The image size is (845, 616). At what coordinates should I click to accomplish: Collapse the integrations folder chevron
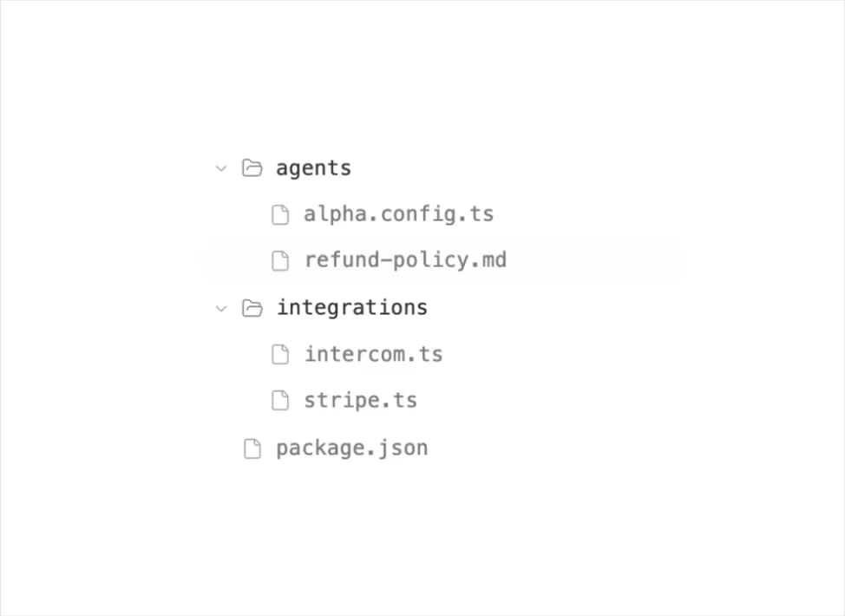coord(221,308)
